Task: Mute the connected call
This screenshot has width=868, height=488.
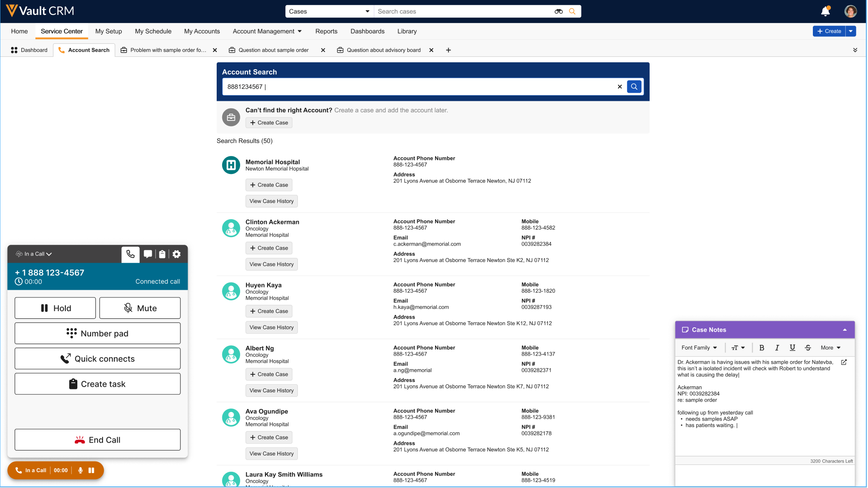Action: coord(140,308)
